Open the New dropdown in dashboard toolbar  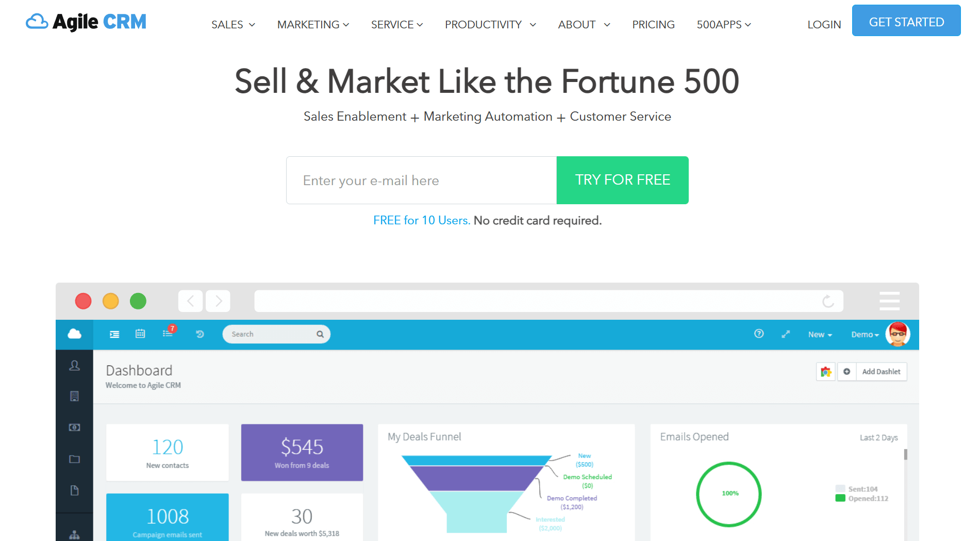(819, 334)
